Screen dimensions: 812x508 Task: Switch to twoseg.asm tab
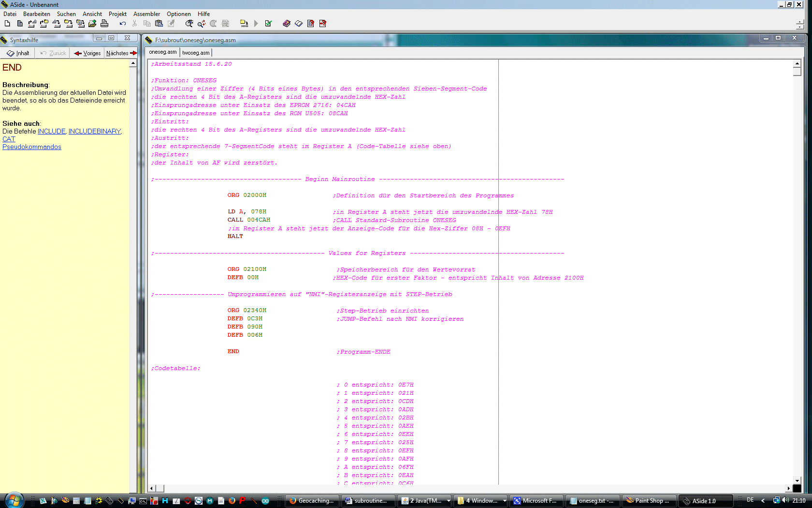tap(196, 53)
